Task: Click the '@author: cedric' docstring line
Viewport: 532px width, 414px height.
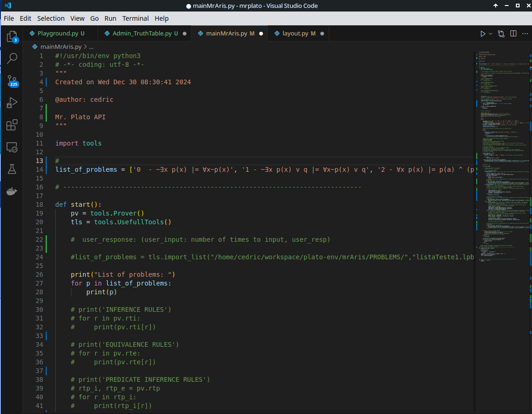Action: pos(84,99)
